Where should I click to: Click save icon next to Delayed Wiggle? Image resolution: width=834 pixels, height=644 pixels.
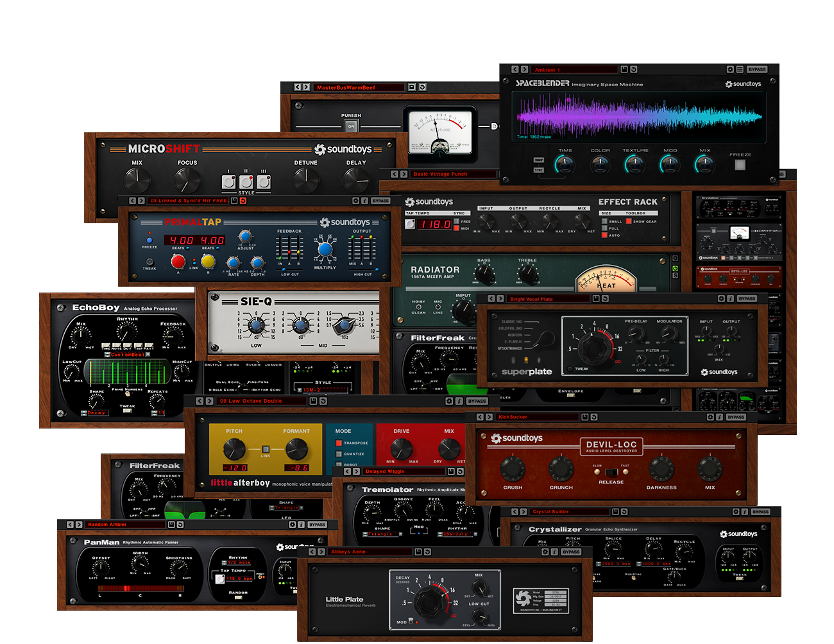451,471
